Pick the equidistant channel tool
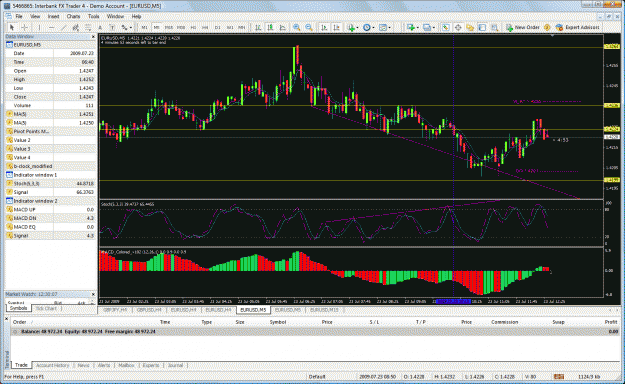 coord(75,28)
